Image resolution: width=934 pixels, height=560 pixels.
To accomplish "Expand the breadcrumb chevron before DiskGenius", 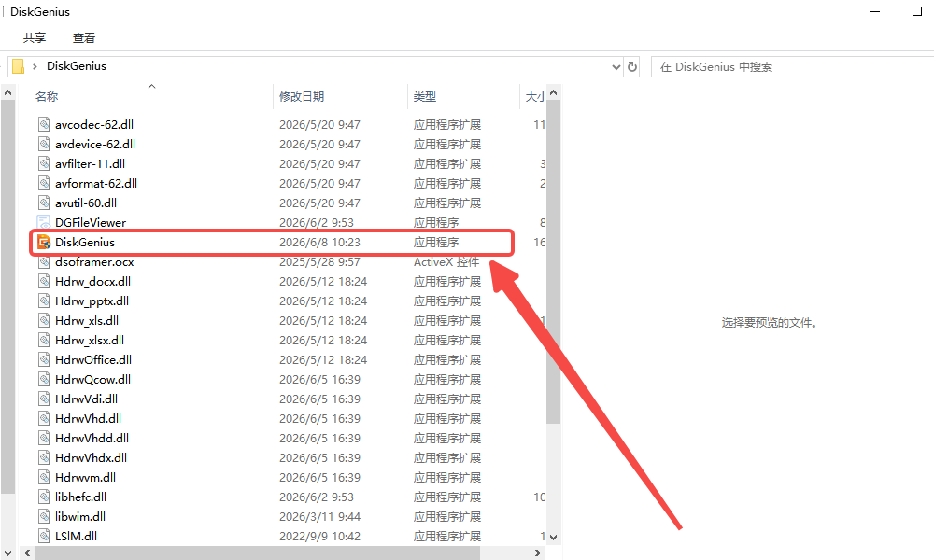I will click(x=35, y=66).
